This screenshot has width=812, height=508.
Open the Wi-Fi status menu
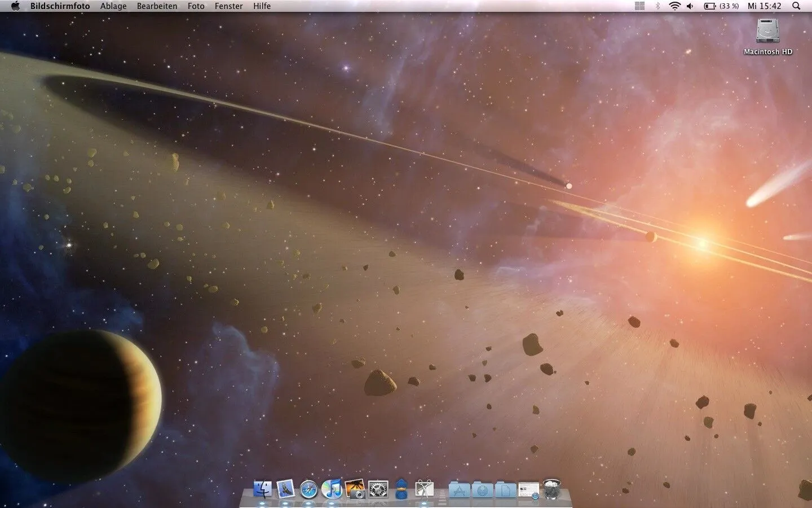[x=674, y=6]
